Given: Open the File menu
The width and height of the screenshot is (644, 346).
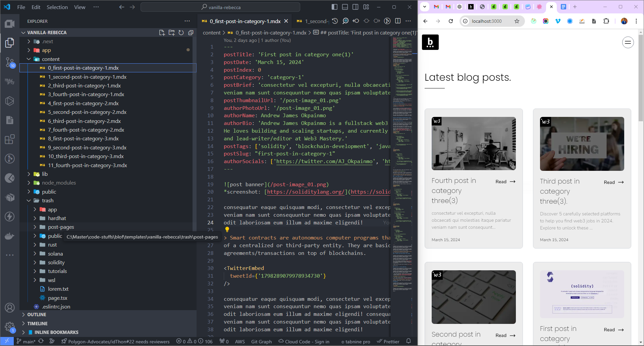Looking at the screenshot, I should tap(21, 7).
